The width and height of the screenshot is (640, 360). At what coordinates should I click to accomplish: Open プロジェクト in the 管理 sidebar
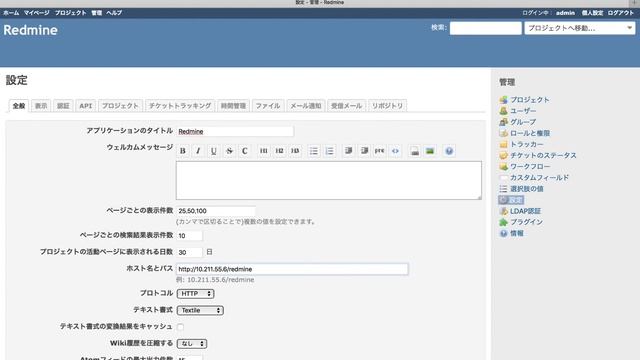[x=529, y=100]
